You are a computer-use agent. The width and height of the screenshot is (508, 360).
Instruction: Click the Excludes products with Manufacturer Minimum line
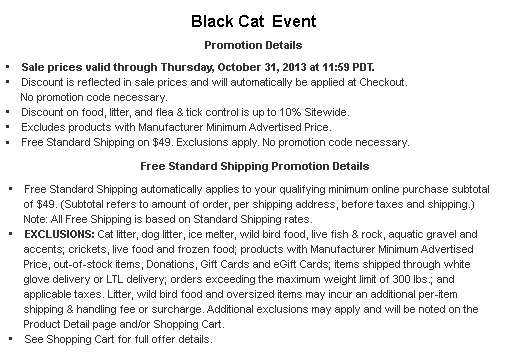coord(176,127)
